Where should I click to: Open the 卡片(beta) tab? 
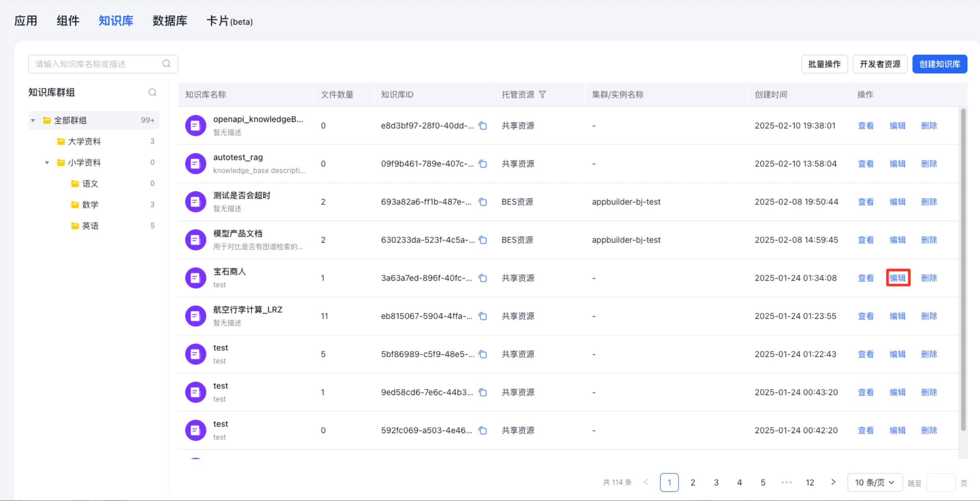229,21
